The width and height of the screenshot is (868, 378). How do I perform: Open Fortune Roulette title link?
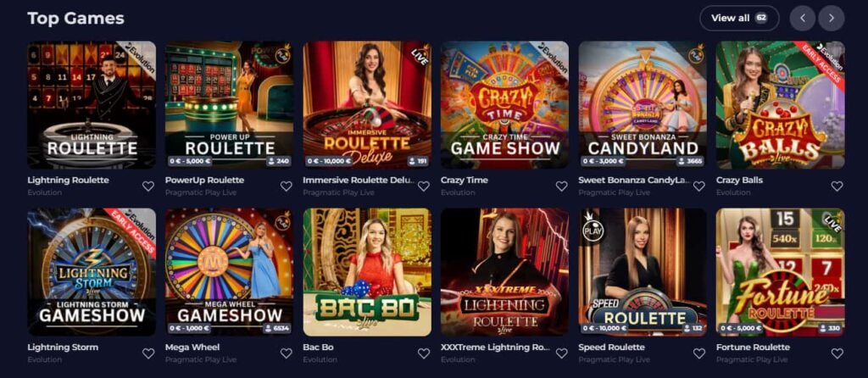tap(753, 347)
